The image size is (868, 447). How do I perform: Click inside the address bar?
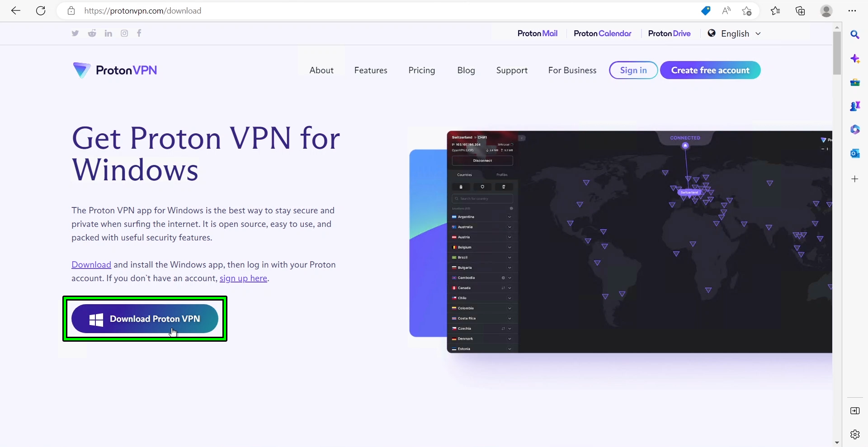(x=271, y=11)
